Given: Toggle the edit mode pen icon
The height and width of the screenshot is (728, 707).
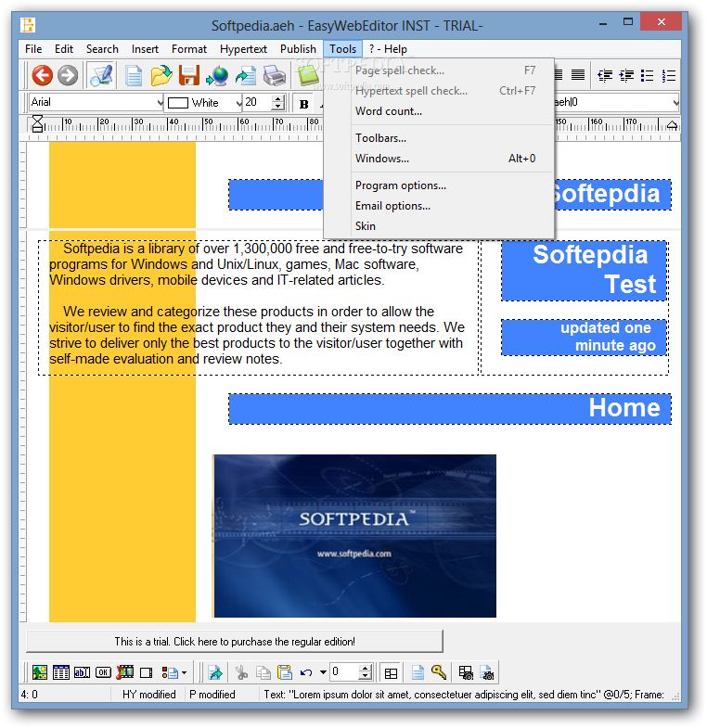Looking at the screenshot, I should point(101,75).
